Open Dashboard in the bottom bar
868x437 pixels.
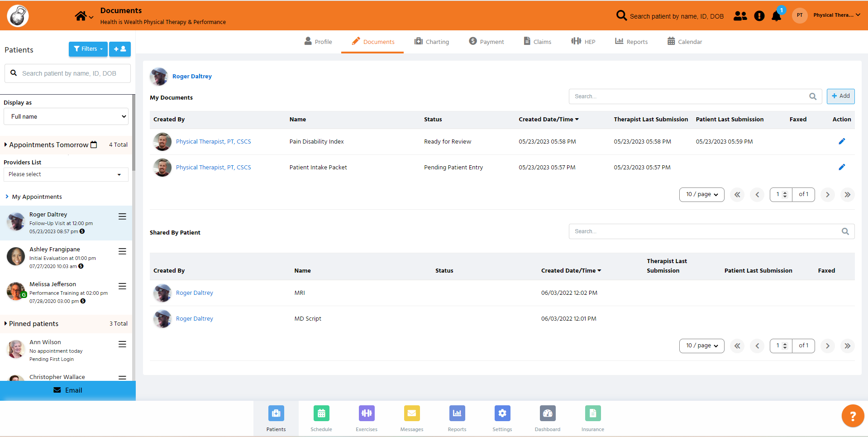pos(548,418)
